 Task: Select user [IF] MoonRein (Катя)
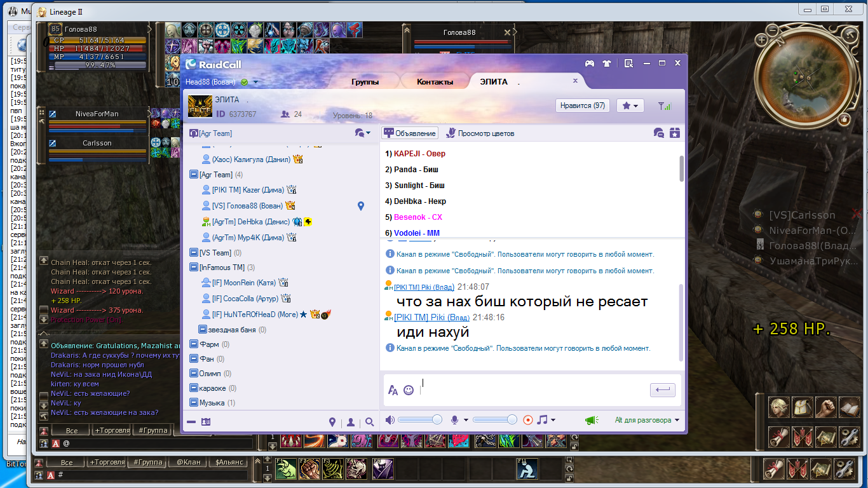point(245,283)
